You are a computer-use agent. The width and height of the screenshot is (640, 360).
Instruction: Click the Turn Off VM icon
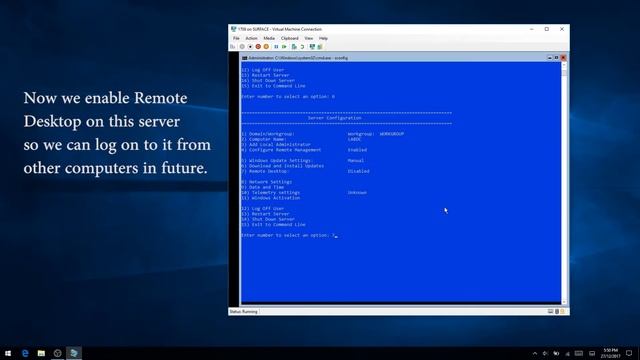point(250,47)
